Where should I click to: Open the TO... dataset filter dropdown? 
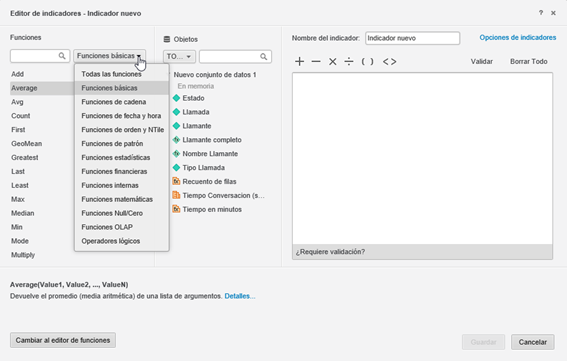pos(179,56)
